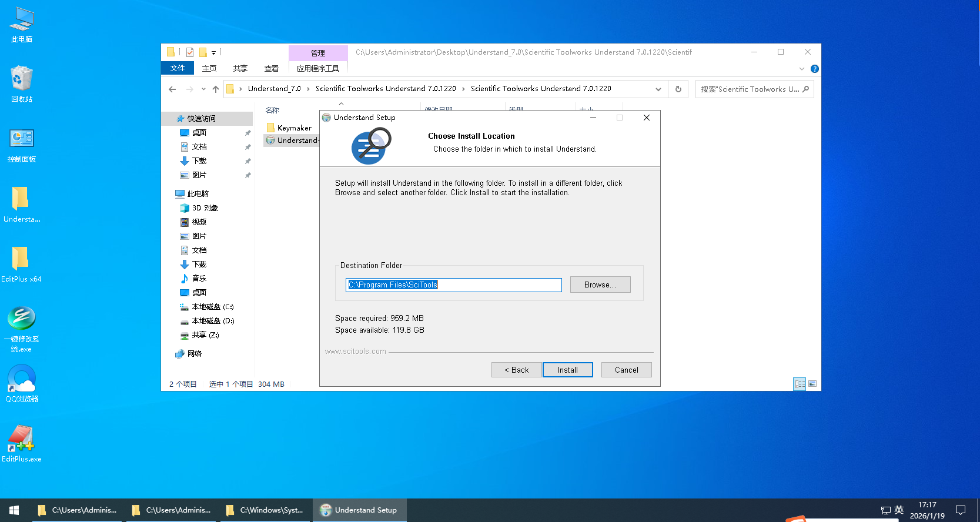Select the EditPlus.exe desktop shortcut

[22, 444]
